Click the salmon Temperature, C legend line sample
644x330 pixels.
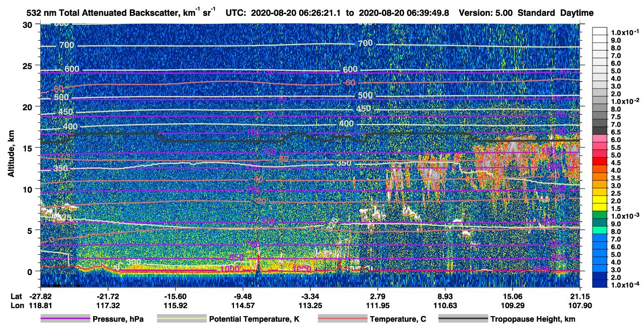pos(342,319)
